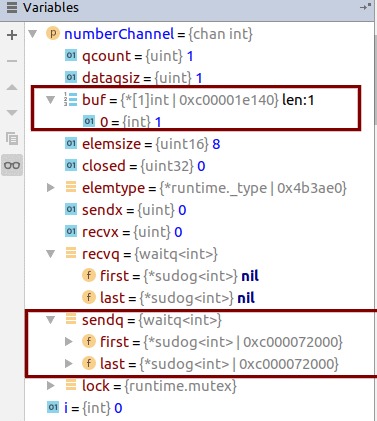Click the restore layout icon at top right

click(x=366, y=7)
